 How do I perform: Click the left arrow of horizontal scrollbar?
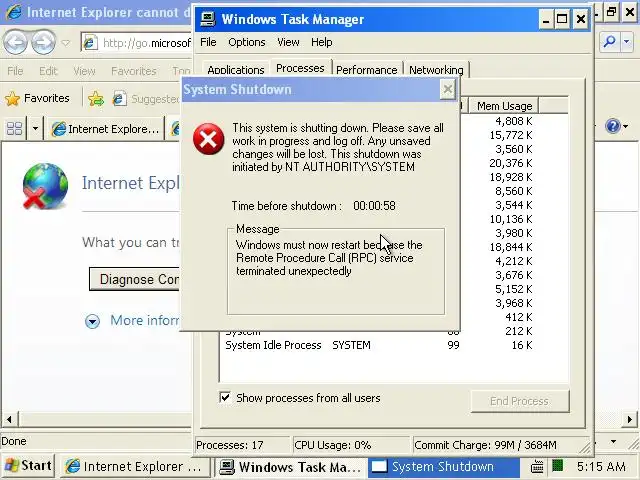[x=9, y=419]
